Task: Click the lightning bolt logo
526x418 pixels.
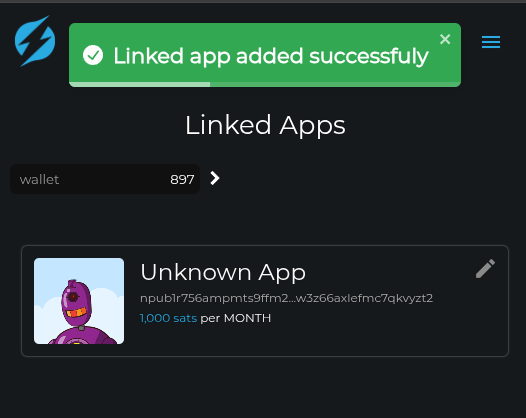Action: [x=35, y=41]
